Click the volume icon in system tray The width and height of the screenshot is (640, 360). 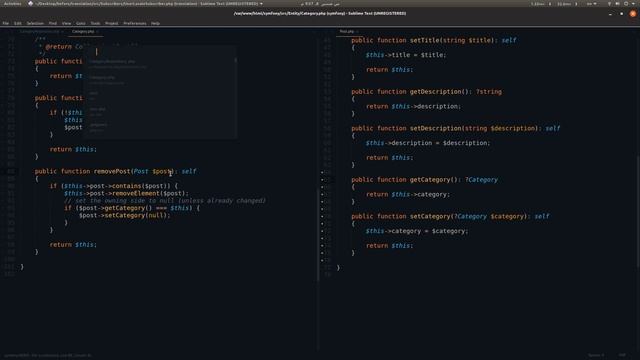click(x=618, y=4)
